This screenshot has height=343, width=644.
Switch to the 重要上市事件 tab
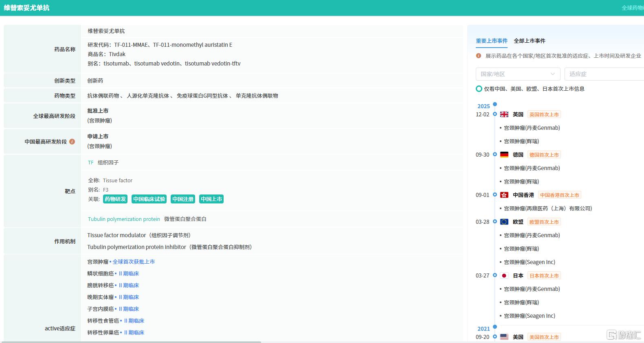[492, 41]
